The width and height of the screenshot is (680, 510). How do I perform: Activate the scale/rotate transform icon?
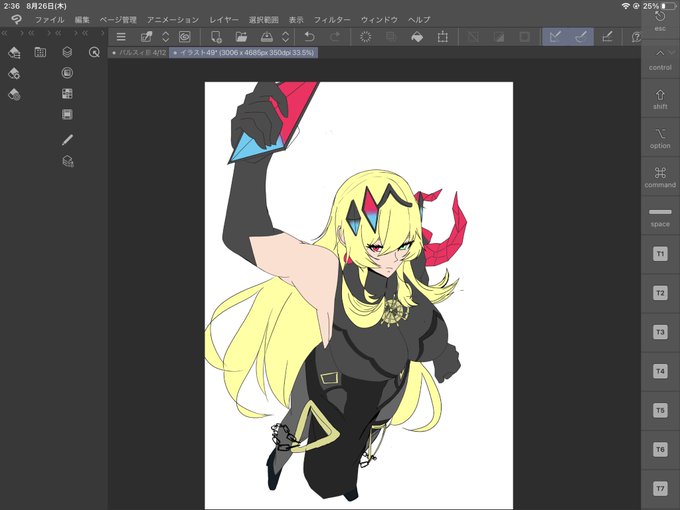442,37
